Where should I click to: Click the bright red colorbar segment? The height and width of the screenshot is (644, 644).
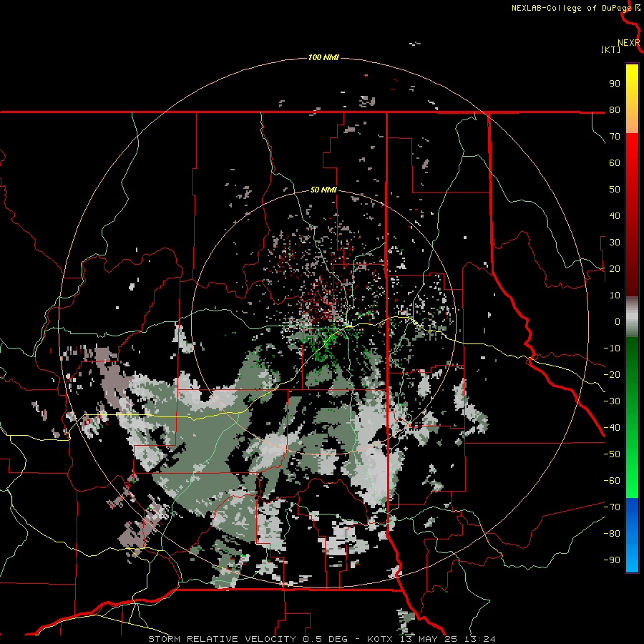(x=632, y=215)
